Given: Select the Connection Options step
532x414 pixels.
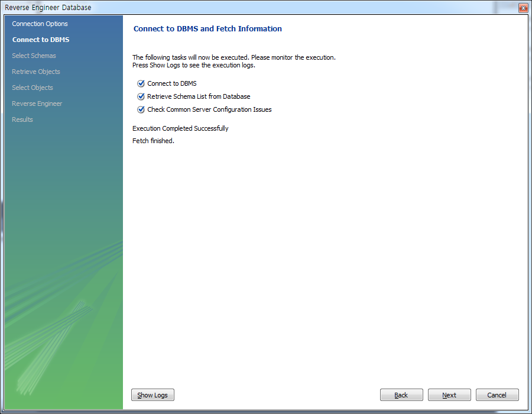Looking at the screenshot, I should pyautogui.click(x=40, y=24).
